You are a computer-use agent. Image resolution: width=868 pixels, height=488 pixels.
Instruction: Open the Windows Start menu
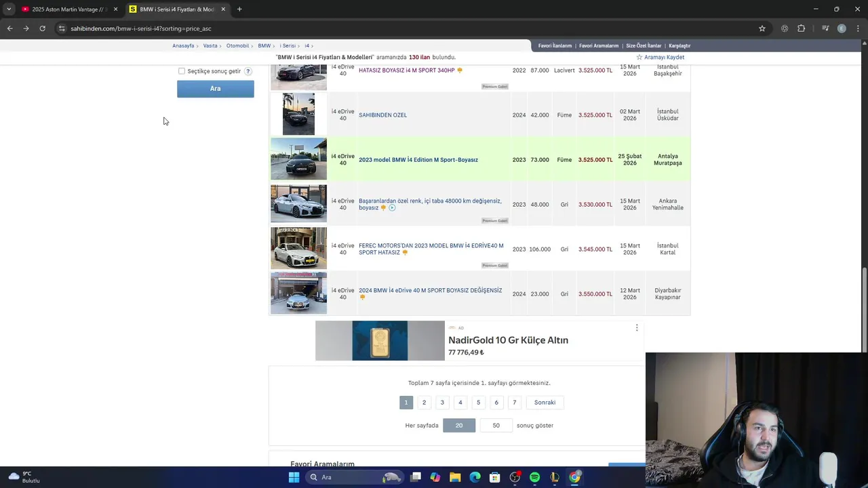tap(294, 477)
